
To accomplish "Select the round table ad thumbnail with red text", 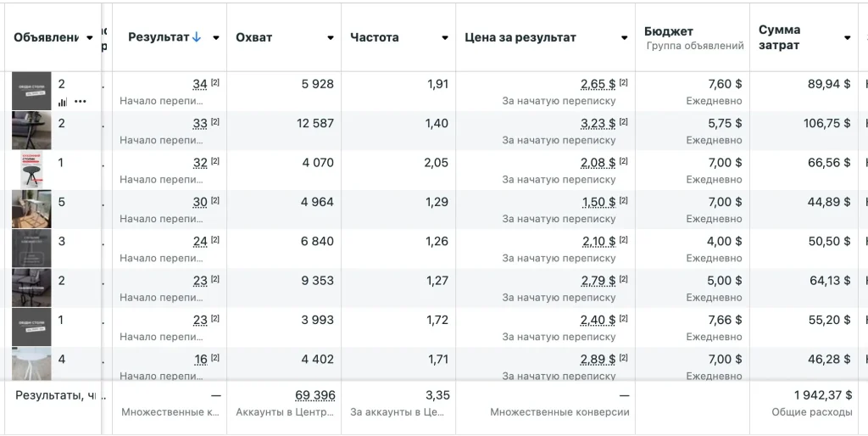I will point(31,170).
